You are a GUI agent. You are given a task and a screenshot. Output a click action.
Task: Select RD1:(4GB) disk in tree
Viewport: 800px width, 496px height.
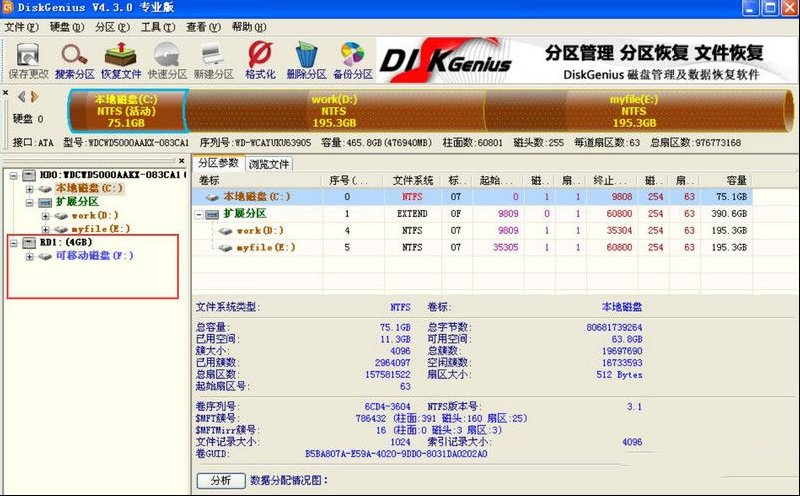coord(66,242)
